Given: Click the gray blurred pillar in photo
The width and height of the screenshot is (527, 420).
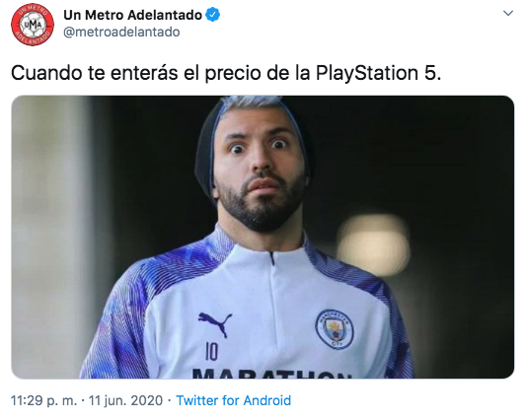Looking at the screenshot, I should [50, 237].
